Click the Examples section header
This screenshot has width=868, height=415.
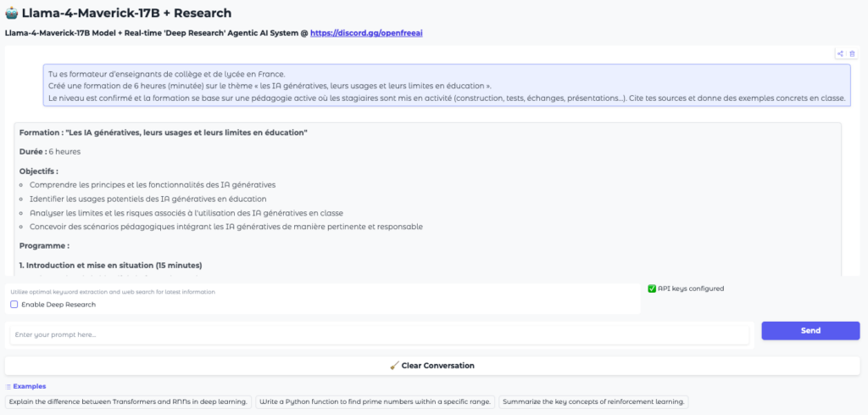pyautogui.click(x=30, y=386)
